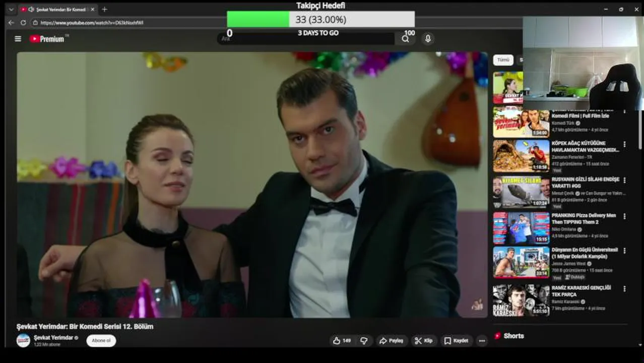Click channel name 'Ramiz Karaeski'
Image resolution: width=644 pixels, height=363 pixels.
(x=565, y=301)
